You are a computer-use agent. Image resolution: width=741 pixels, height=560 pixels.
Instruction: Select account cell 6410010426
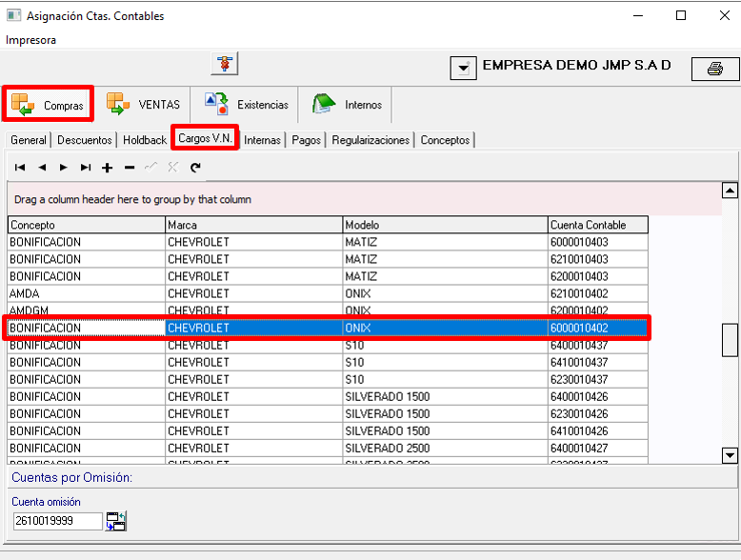point(598,431)
